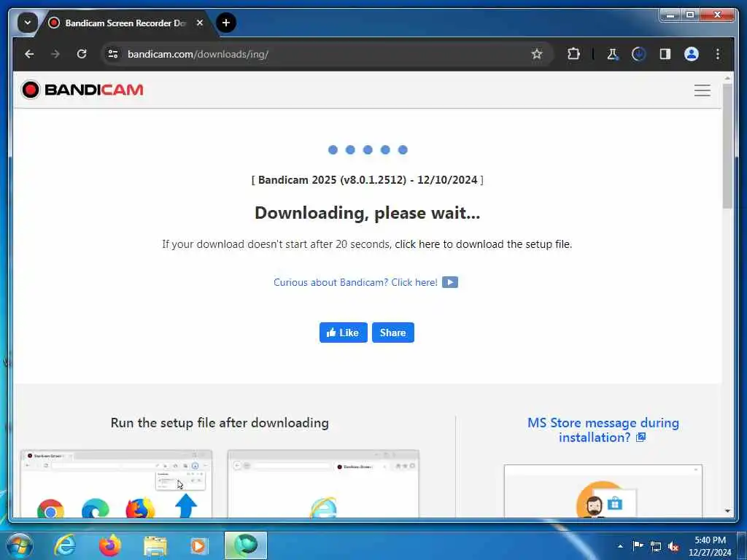747x560 pixels.
Task: Open the side panel icon
Action: tap(665, 54)
